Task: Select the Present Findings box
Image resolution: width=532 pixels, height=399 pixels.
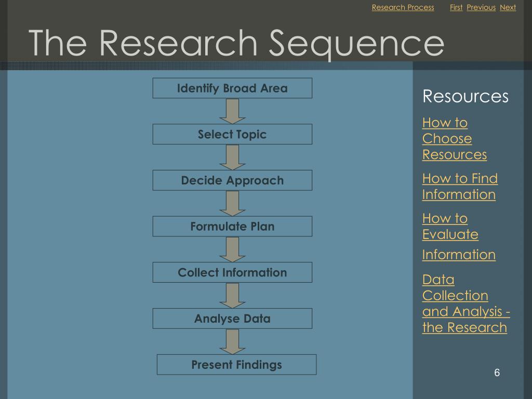Action: pyautogui.click(x=237, y=365)
